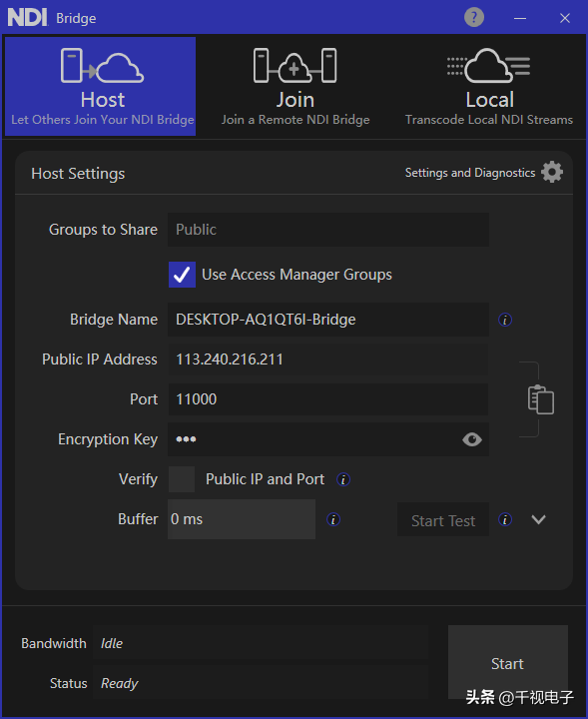
Task: Click the info icon beside Buffer field
Action: pyautogui.click(x=333, y=519)
